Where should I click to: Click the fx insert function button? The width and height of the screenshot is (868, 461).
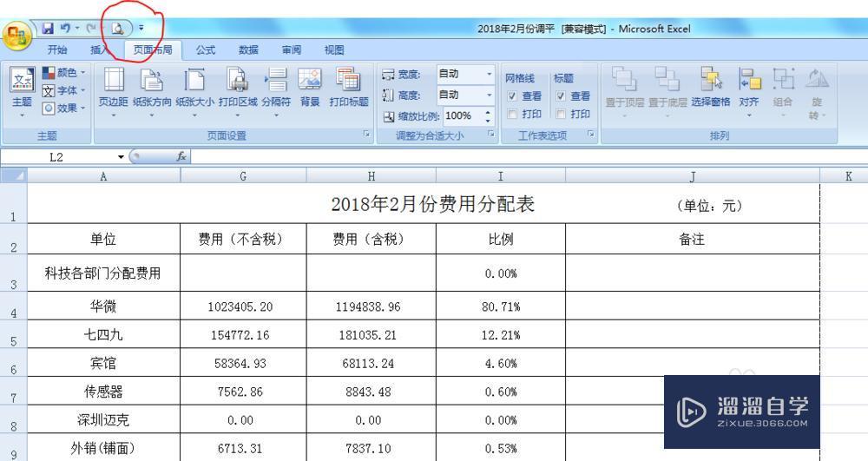[181, 156]
